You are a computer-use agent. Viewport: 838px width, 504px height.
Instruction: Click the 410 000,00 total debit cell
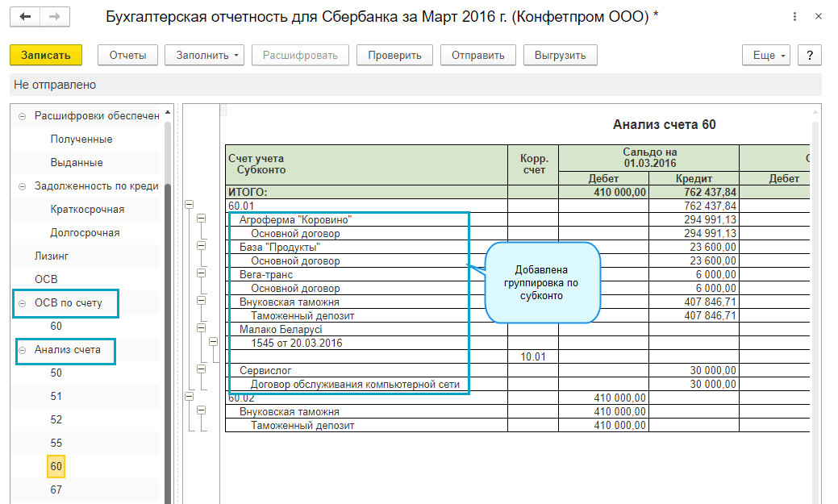pyautogui.click(x=603, y=193)
